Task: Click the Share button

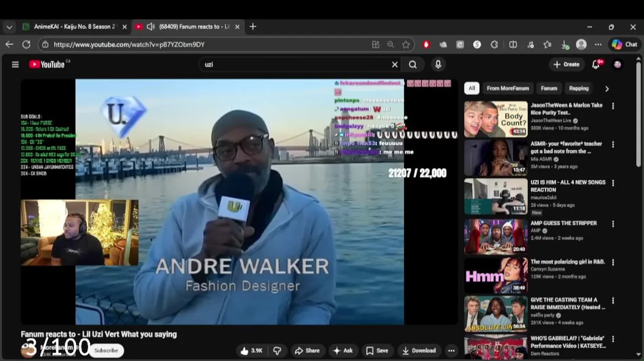Action: pos(307,350)
